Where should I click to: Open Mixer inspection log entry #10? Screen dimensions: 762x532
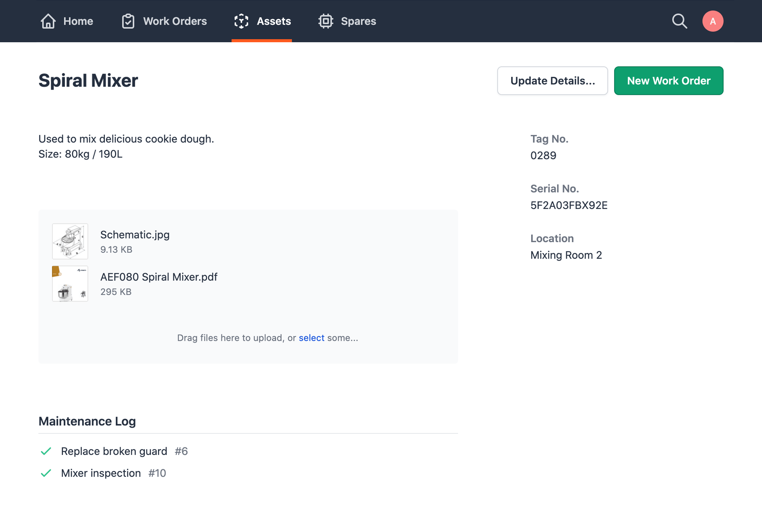[x=101, y=473]
